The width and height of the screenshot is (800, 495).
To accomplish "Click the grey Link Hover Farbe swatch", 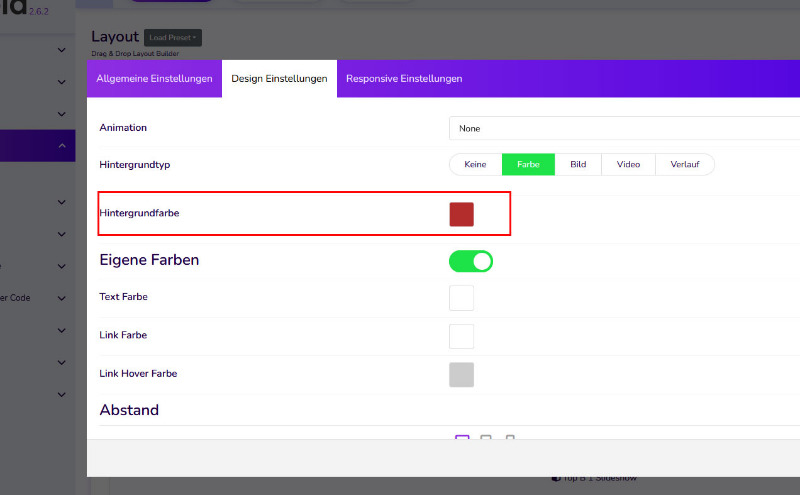I will 461,375.
